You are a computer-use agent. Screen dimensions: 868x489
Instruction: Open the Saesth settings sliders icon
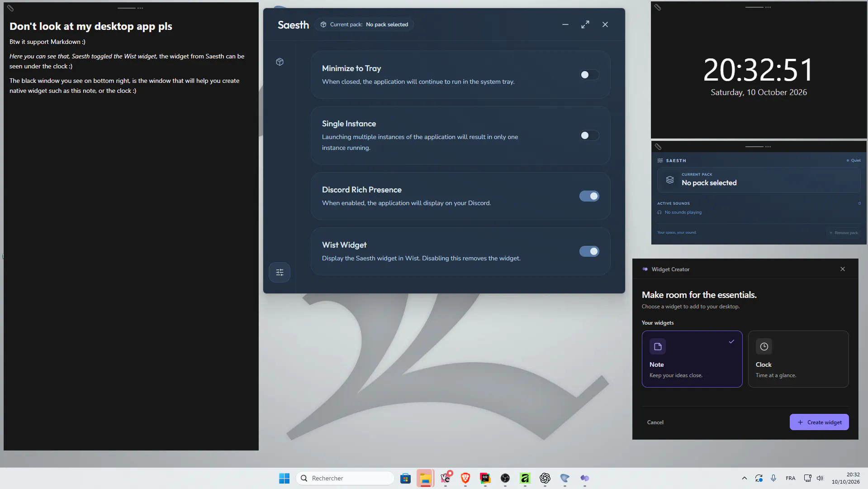point(280,273)
